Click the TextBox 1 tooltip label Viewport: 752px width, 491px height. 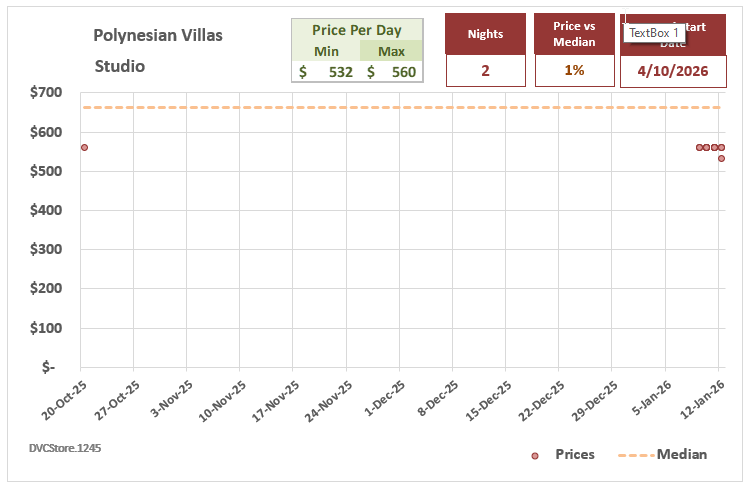point(654,33)
